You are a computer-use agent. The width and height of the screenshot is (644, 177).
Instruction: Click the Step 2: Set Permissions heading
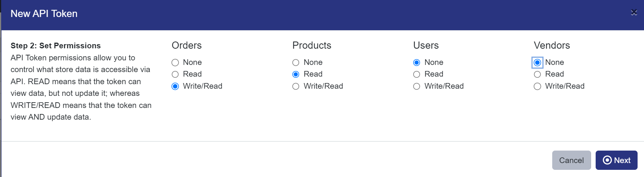click(x=56, y=46)
